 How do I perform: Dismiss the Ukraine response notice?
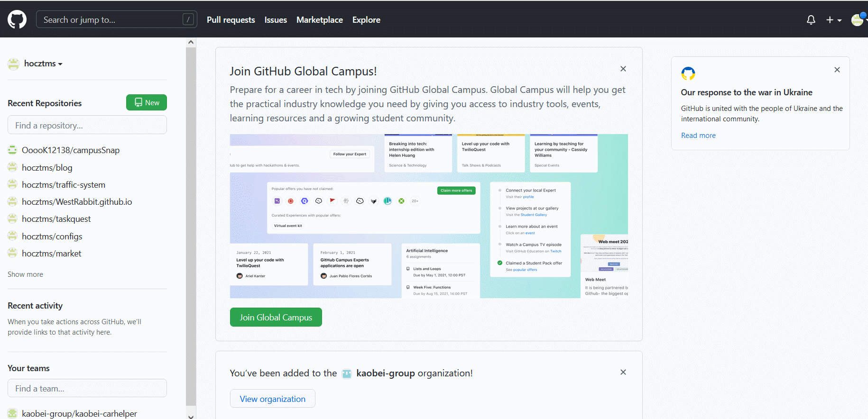pyautogui.click(x=837, y=70)
